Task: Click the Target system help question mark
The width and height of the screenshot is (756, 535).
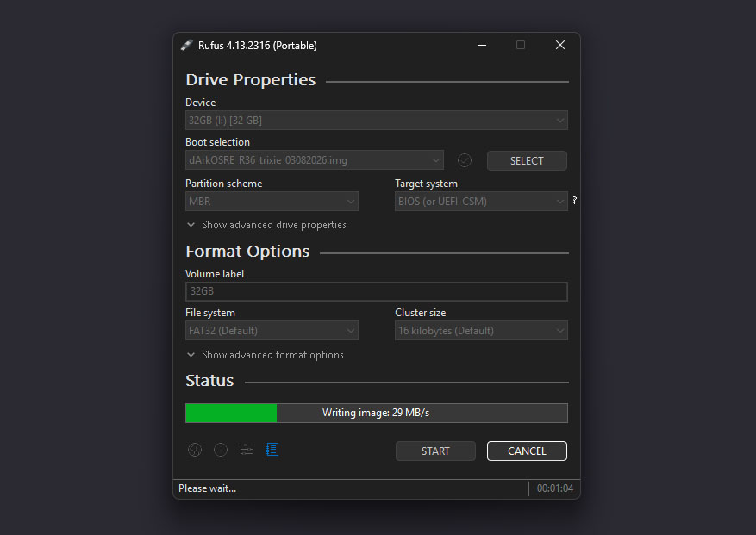Action: click(574, 200)
